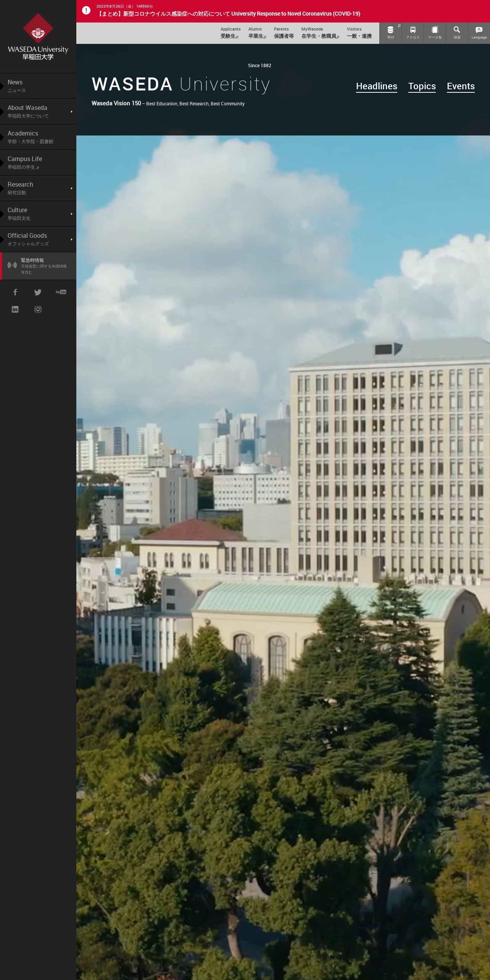Expand the Culture submenu arrow

71,214
